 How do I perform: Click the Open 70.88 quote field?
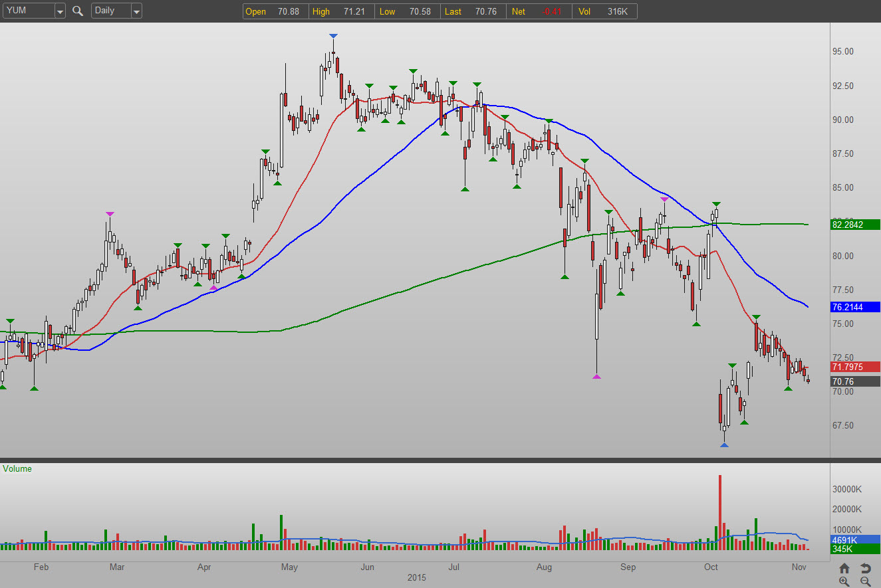[275, 11]
